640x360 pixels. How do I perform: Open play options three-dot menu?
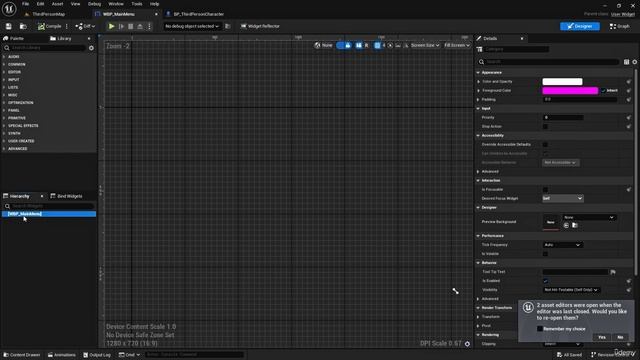pos(149,26)
